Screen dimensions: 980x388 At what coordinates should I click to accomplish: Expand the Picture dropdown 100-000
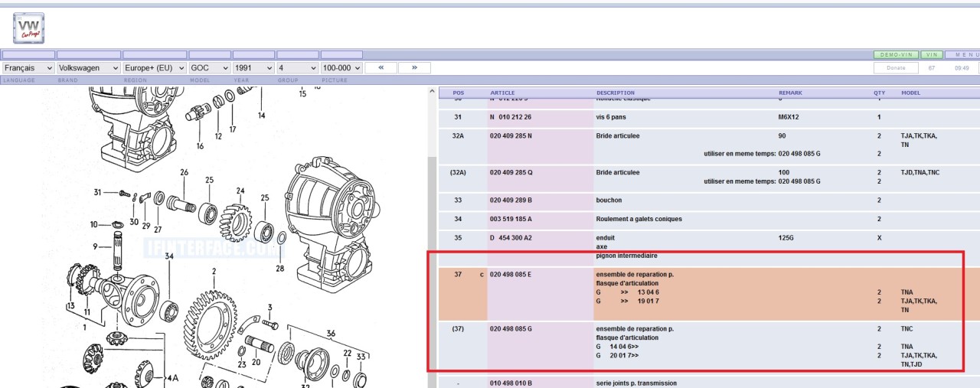341,68
